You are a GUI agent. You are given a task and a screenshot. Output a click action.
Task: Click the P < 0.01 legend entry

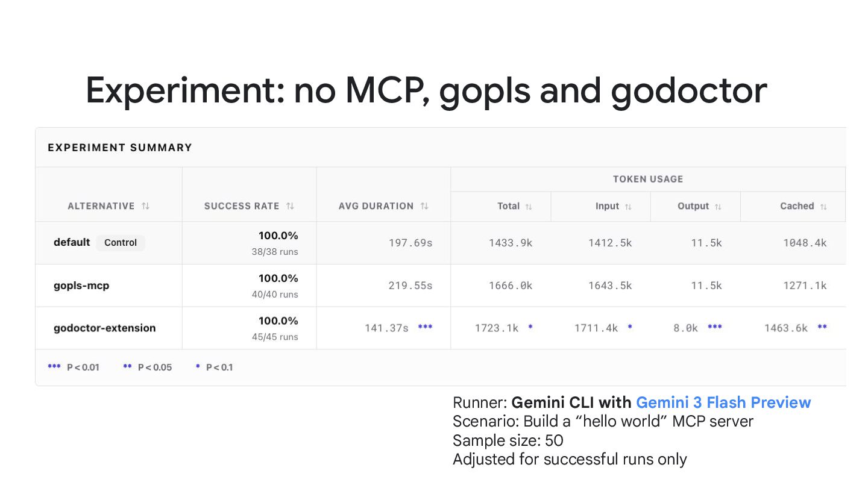coord(74,367)
